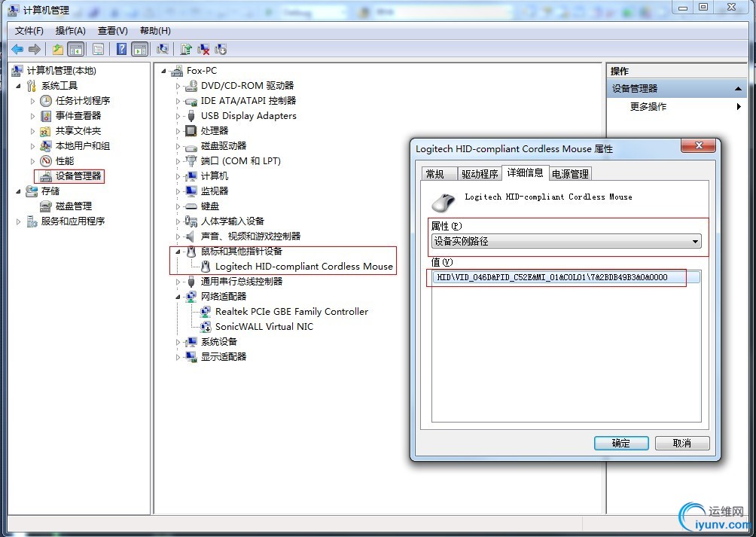
Task: Collapse the 网络适配器 category
Action: (x=178, y=297)
